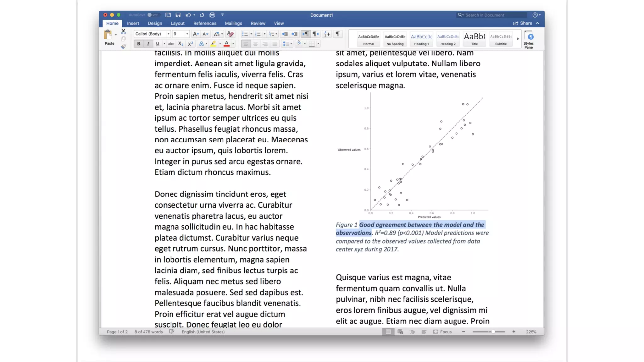
Task: Apply subscript formatting
Action: coord(180,44)
